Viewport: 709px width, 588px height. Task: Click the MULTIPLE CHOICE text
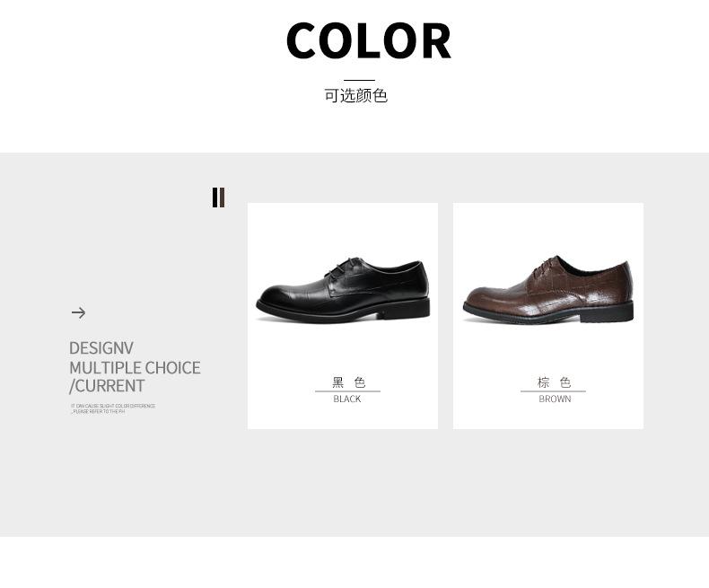tap(135, 368)
